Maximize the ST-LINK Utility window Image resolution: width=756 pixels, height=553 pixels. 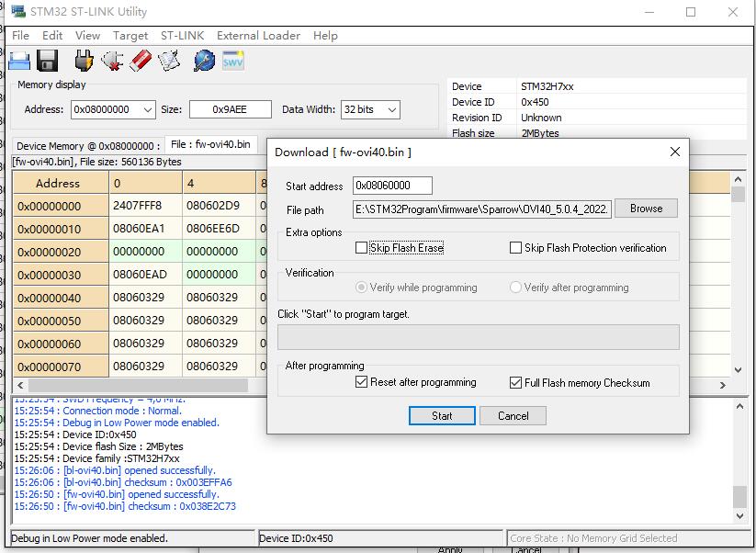(x=691, y=12)
